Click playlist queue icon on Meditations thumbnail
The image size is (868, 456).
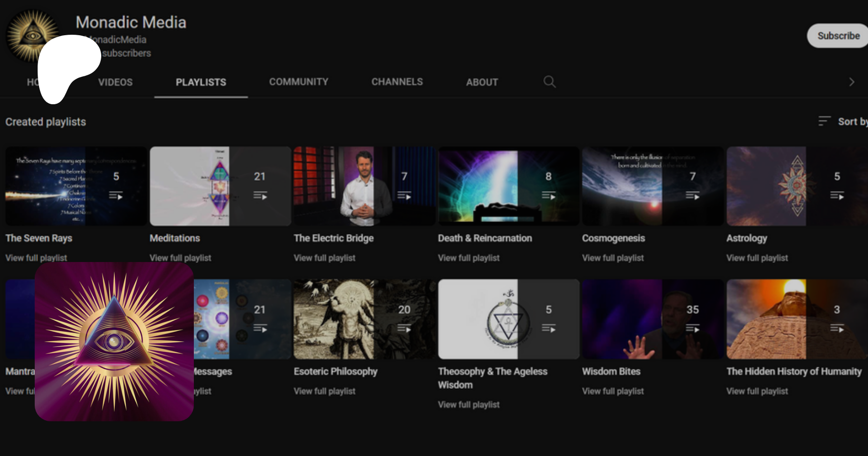tap(260, 195)
